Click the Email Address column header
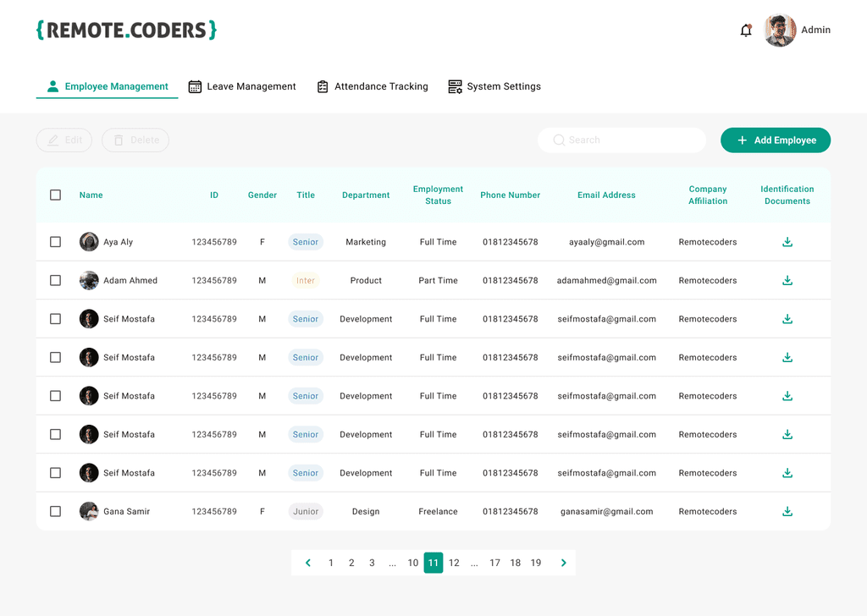 pyautogui.click(x=606, y=195)
